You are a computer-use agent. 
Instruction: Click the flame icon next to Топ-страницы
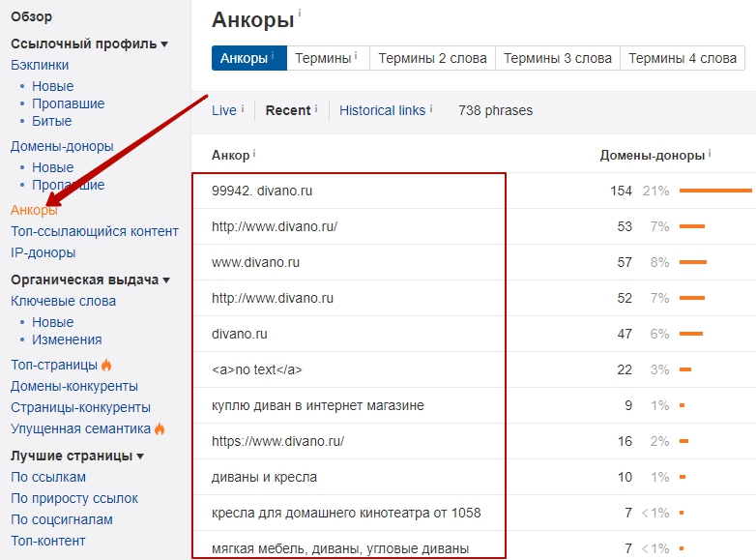(106, 366)
